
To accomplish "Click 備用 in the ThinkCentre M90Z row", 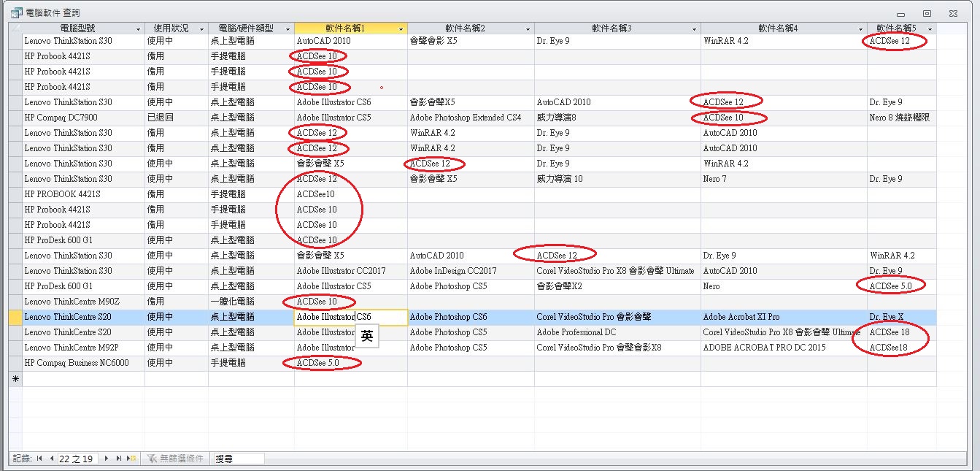I will [177, 302].
